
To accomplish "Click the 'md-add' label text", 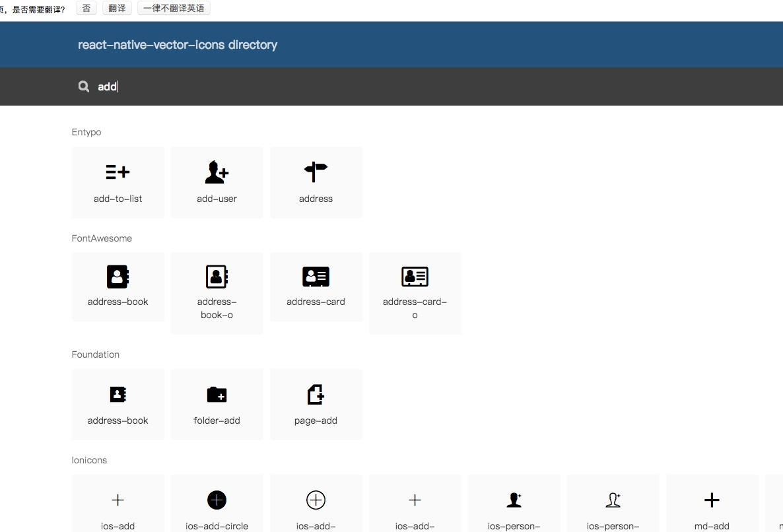I will click(712, 526).
